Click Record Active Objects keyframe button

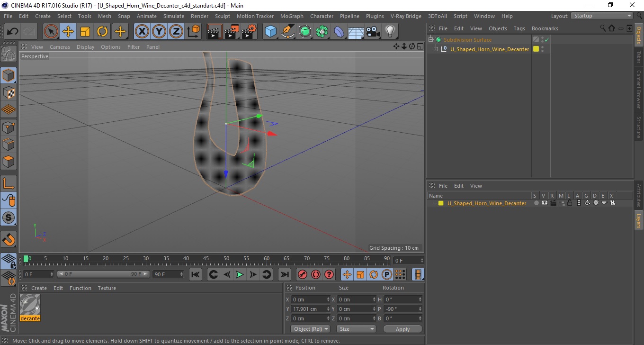point(303,274)
